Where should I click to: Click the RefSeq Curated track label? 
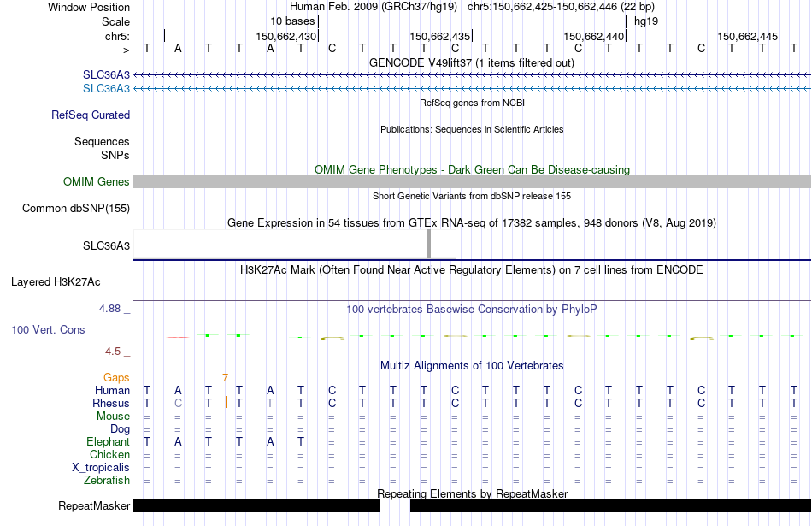pyautogui.click(x=90, y=115)
